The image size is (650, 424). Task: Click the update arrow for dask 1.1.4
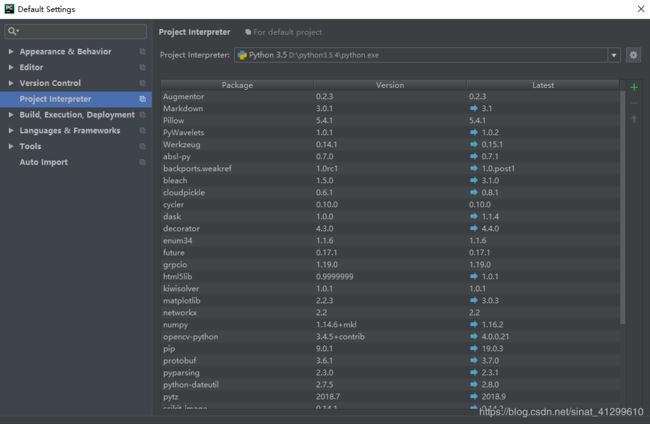(x=474, y=216)
